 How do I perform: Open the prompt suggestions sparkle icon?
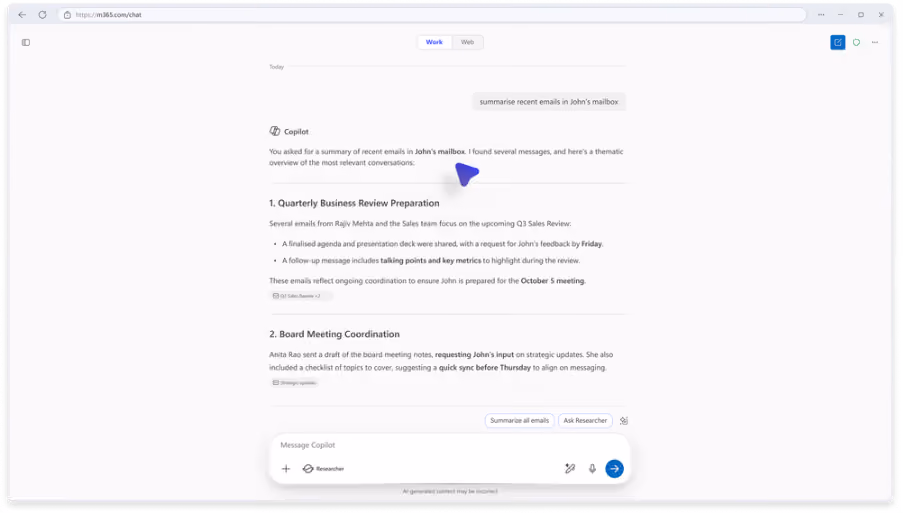(624, 421)
